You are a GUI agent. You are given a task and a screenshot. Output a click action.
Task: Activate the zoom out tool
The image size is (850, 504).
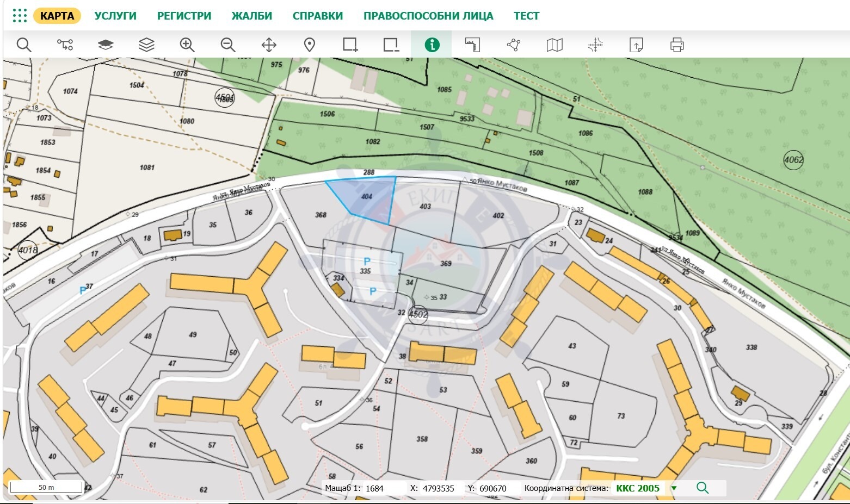click(x=228, y=45)
